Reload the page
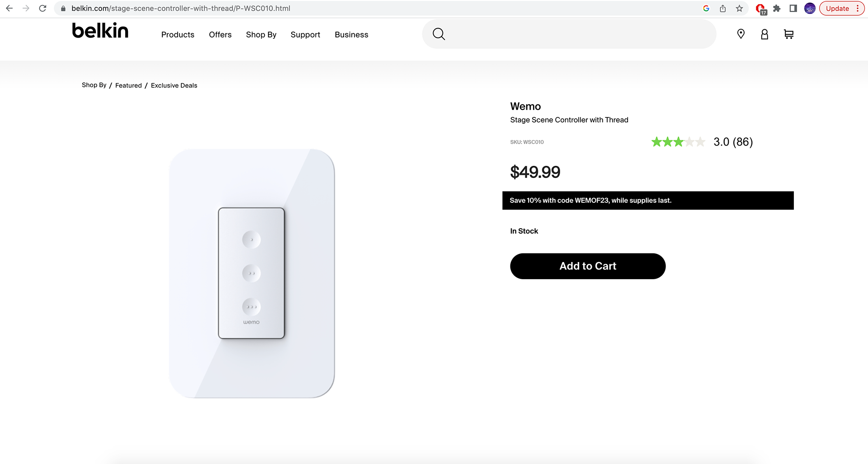868x464 pixels. (x=42, y=9)
